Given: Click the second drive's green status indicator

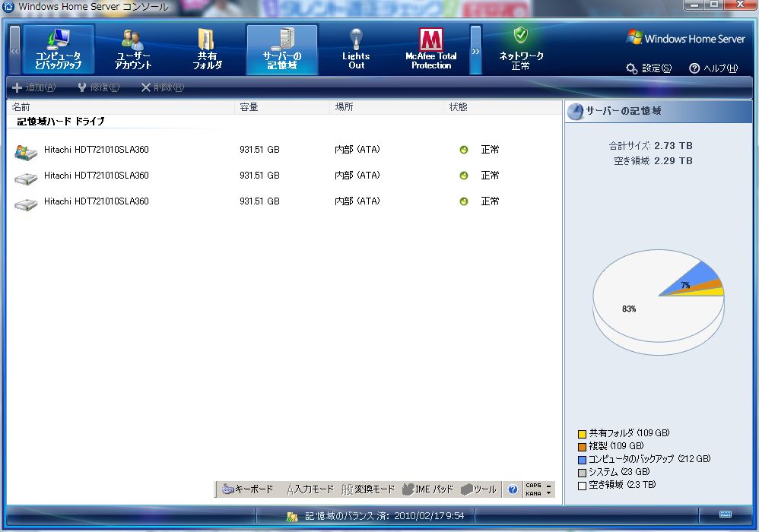Looking at the screenshot, I should 464,176.
